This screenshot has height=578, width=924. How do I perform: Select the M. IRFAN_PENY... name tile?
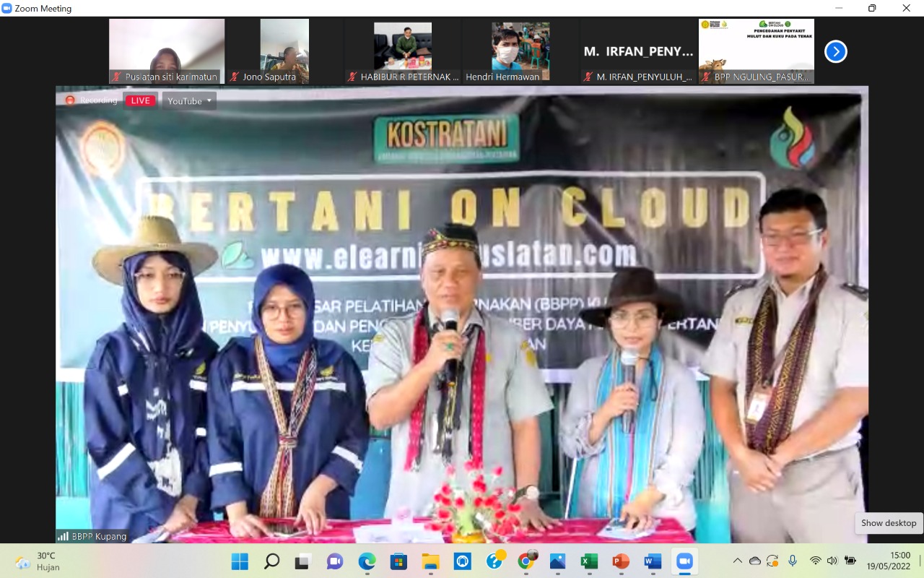pyautogui.click(x=638, y=51)
